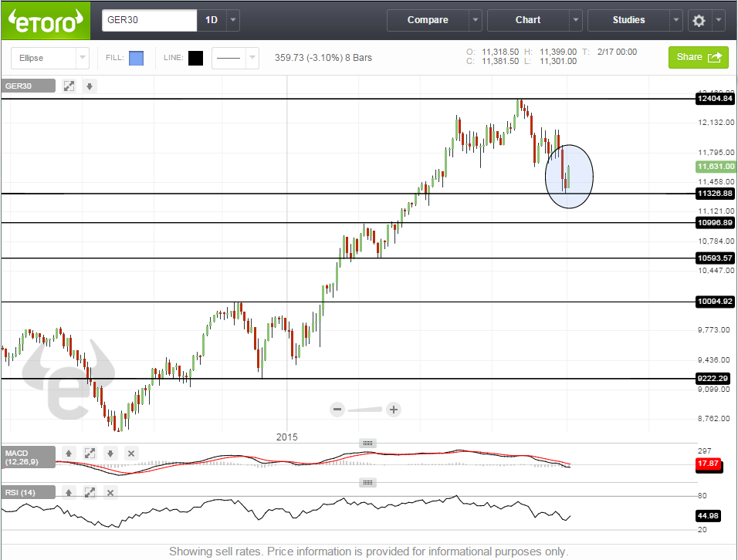Viewport: 738px width, 560px height.
Task: Open the 1D timeframe dropdown arrow
Action: pyautogui.click(x=233, y=20)
